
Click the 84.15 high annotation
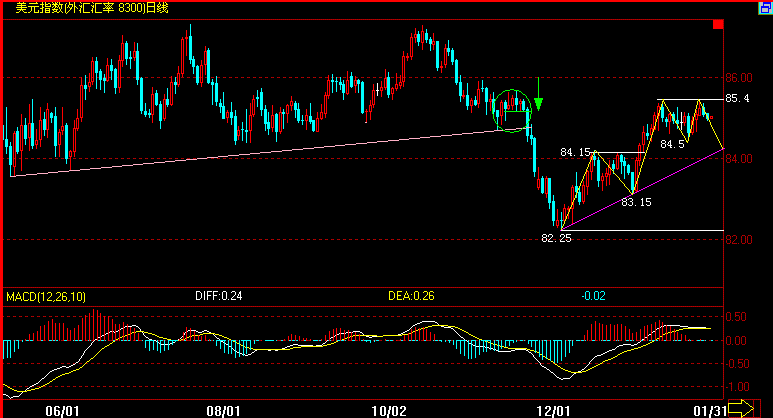click(575, 152)
